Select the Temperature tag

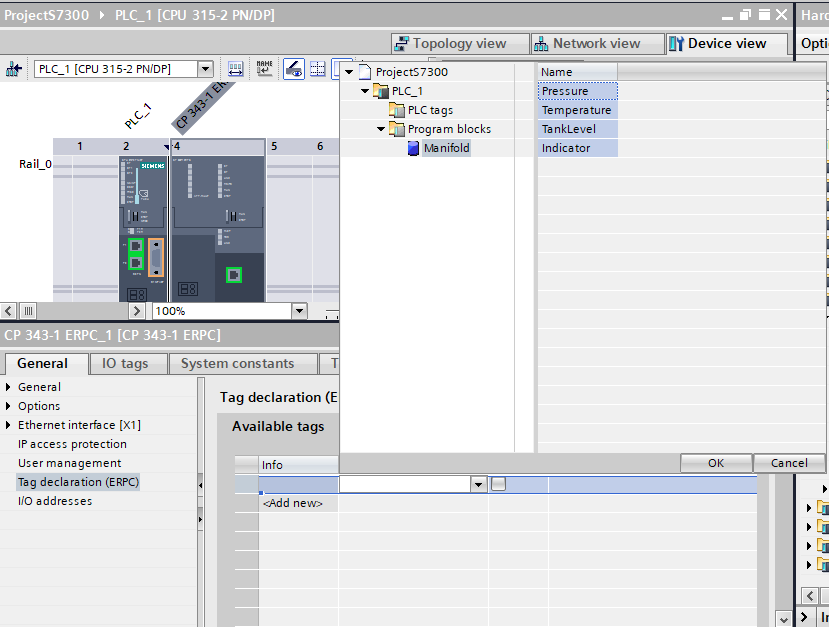pos(578,110)
